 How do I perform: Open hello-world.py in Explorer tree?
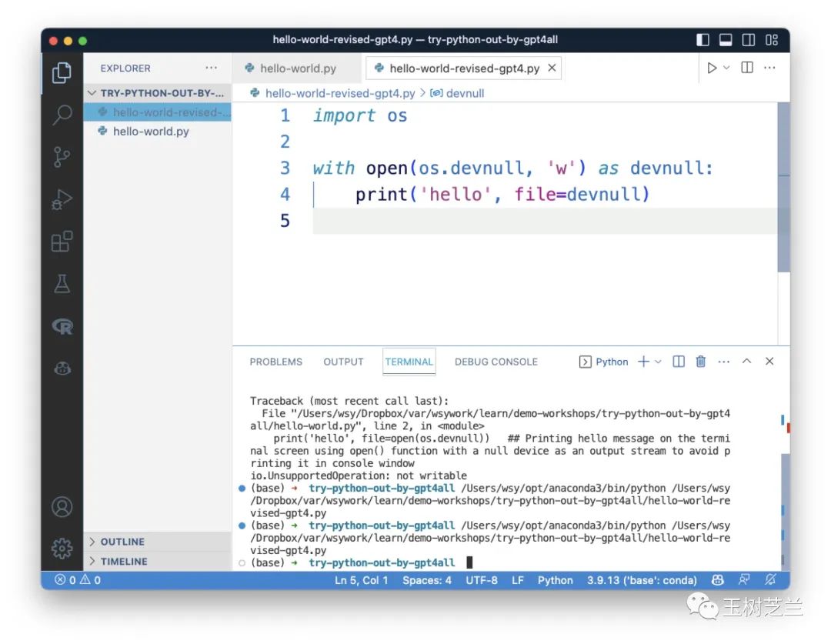tap(158, 132)
